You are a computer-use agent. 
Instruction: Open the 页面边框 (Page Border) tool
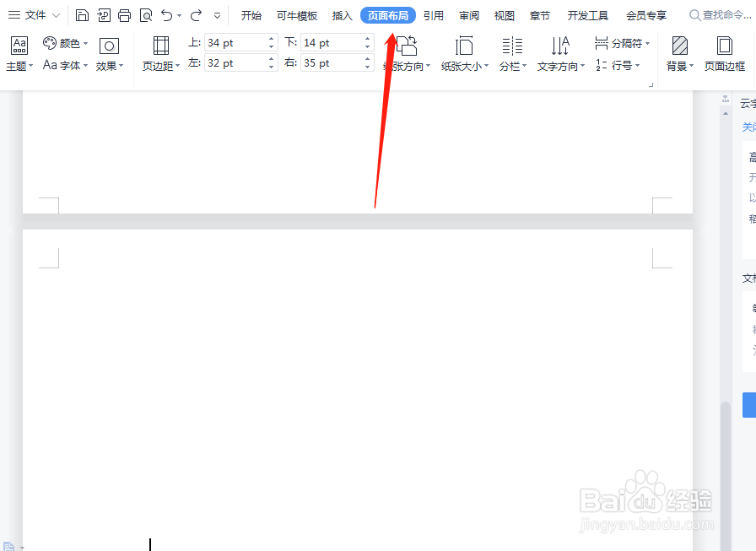coord(724,52)
